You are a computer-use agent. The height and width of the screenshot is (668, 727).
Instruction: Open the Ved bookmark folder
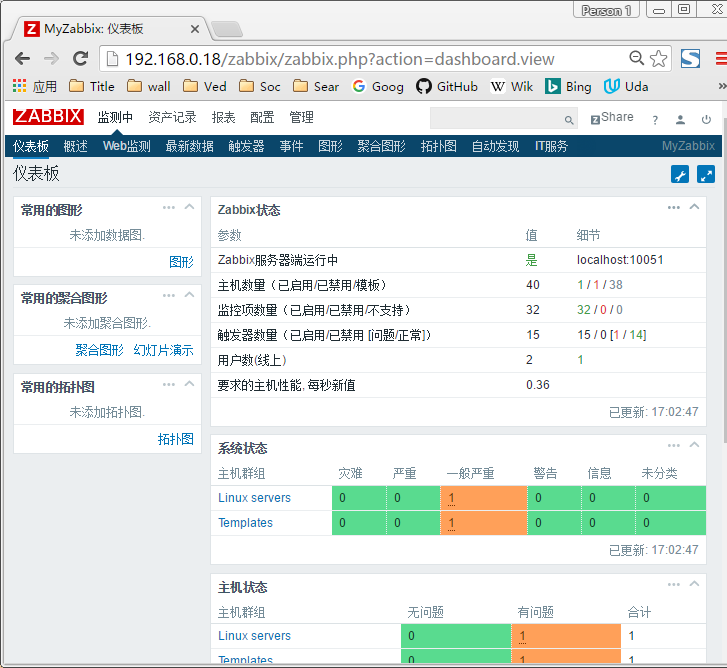tap(204, 86)
